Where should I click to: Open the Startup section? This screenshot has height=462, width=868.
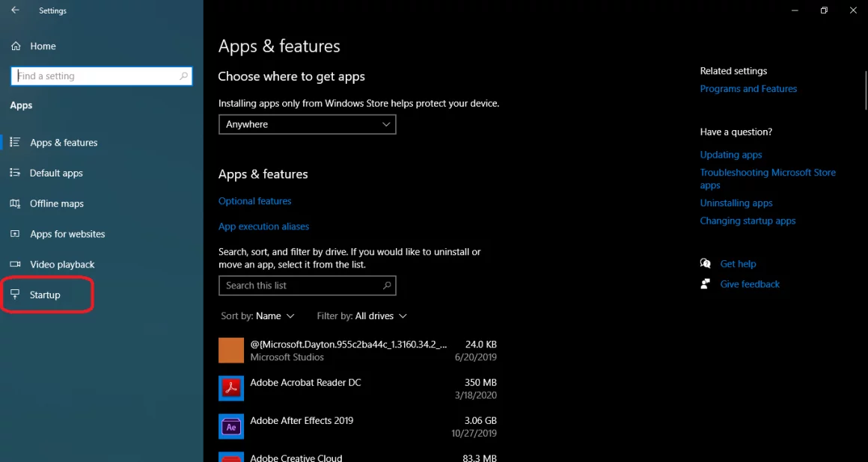[x=45, y=295]
